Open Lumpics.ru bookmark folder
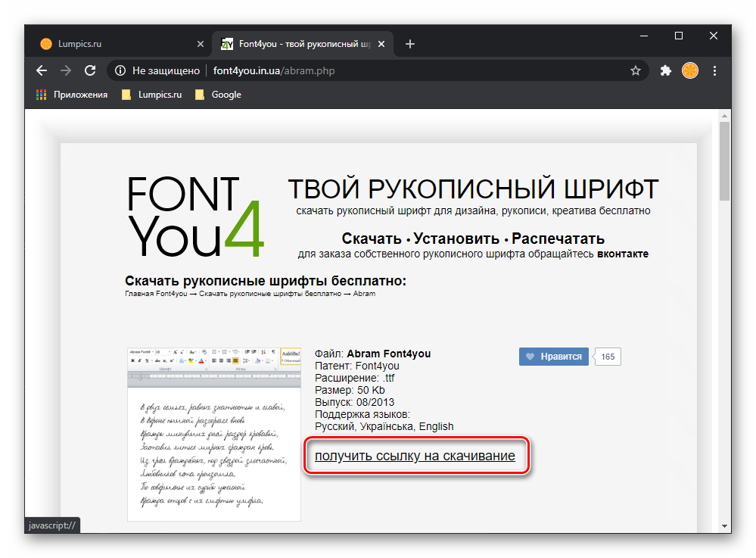 coord(152,95)
